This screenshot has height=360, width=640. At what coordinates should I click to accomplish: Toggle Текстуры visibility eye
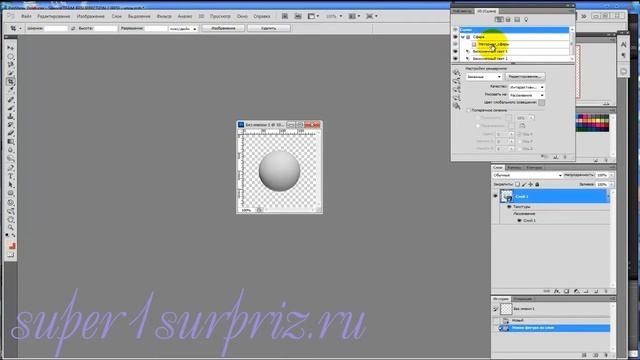509,207
